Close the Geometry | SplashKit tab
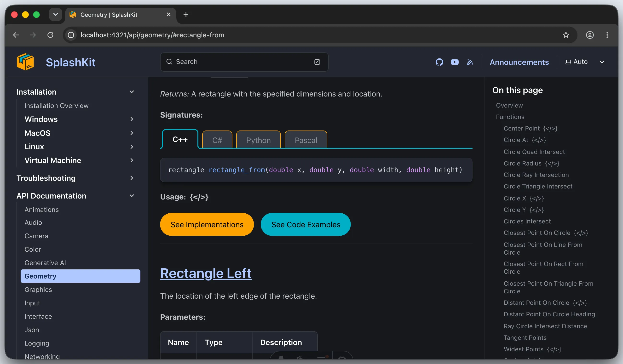The image size is (623, 364). 169,15
